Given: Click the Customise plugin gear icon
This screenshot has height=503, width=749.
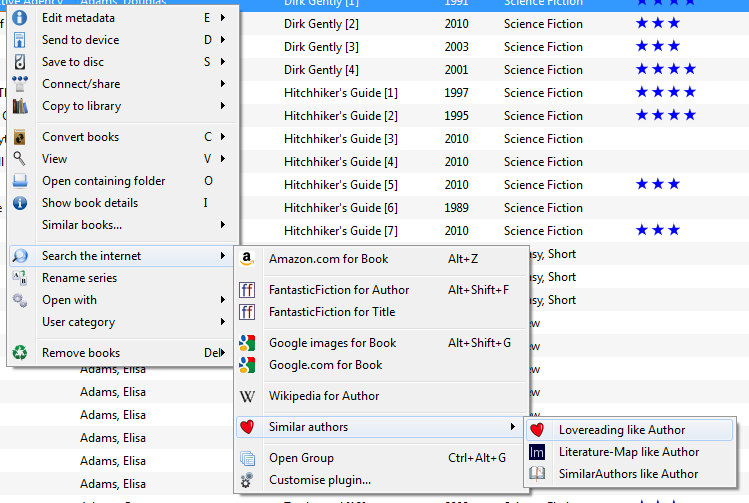Looking at the screenshot, I should tap(247, 480).
